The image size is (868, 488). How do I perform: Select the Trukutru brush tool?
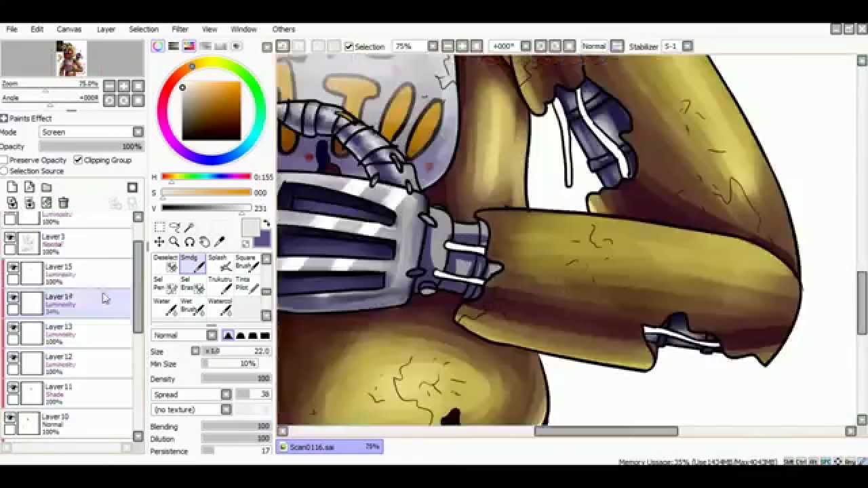click(220, 284)
